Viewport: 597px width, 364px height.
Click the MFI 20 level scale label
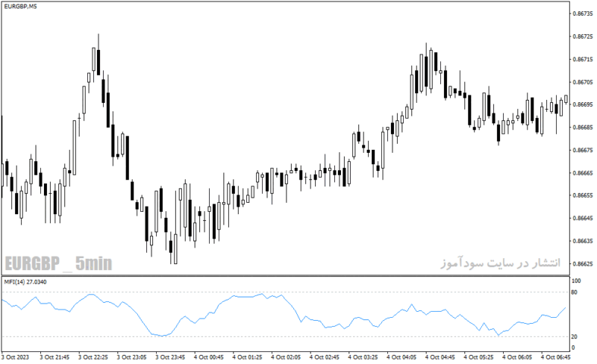tap(574, 336)
